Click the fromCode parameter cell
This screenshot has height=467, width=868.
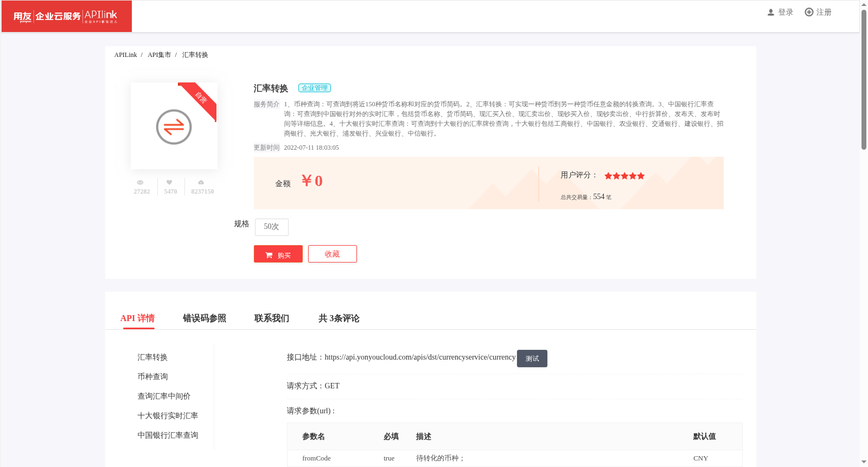(x=316, y=458)
